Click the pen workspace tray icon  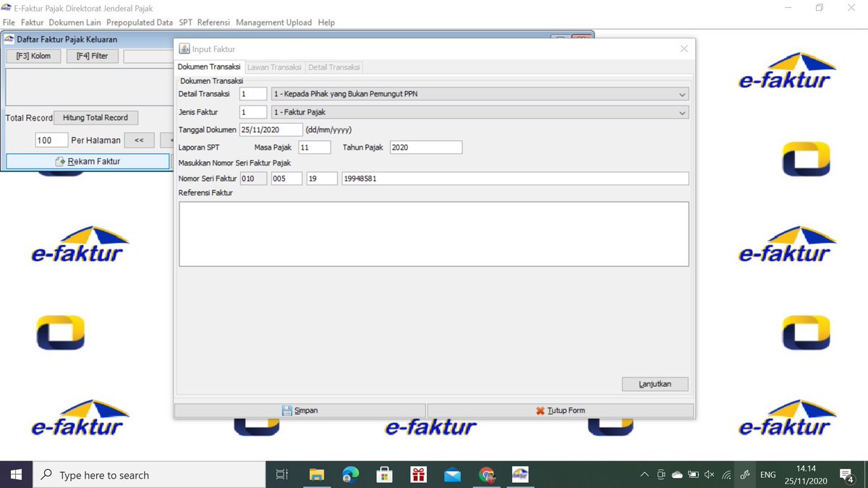744,475
